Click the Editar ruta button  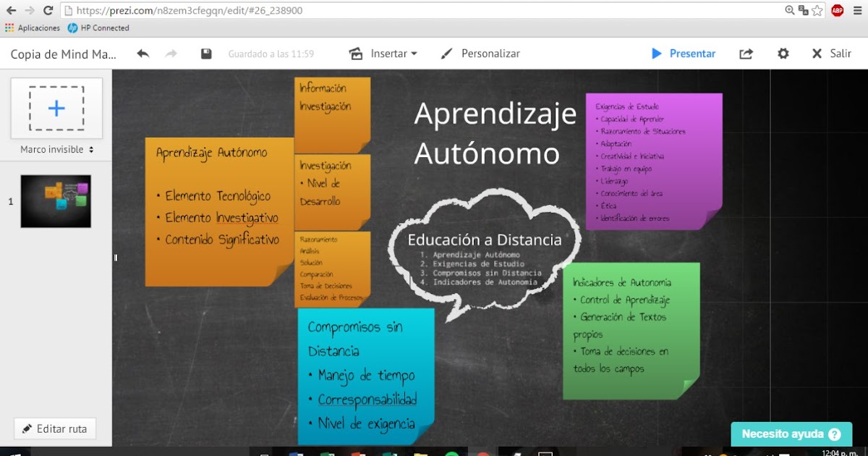pos(54,428)
